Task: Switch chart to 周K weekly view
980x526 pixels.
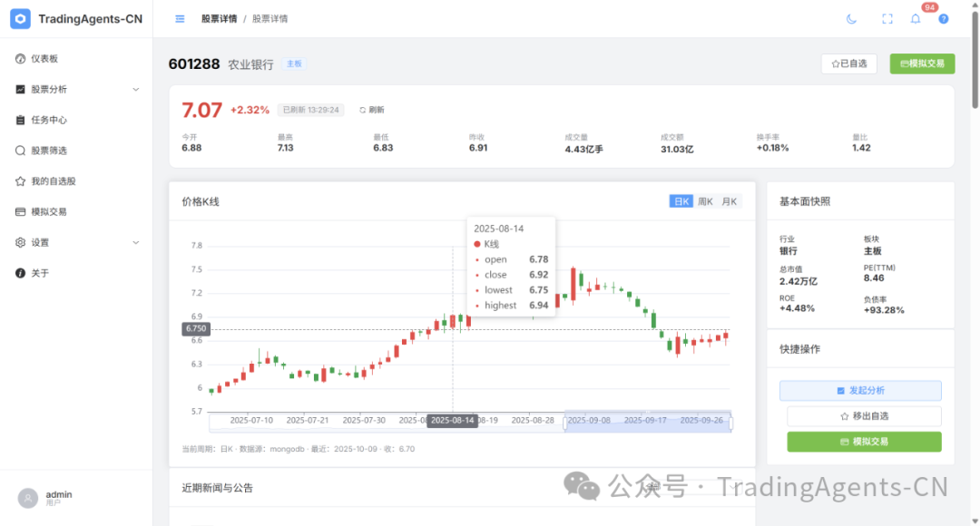Action: click(705, 201)
